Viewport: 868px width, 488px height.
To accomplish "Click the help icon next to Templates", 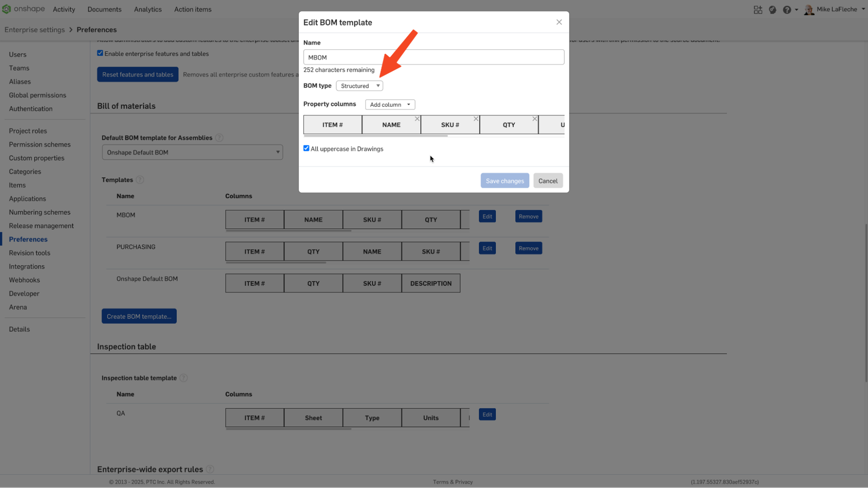I will tap(140, 180).
